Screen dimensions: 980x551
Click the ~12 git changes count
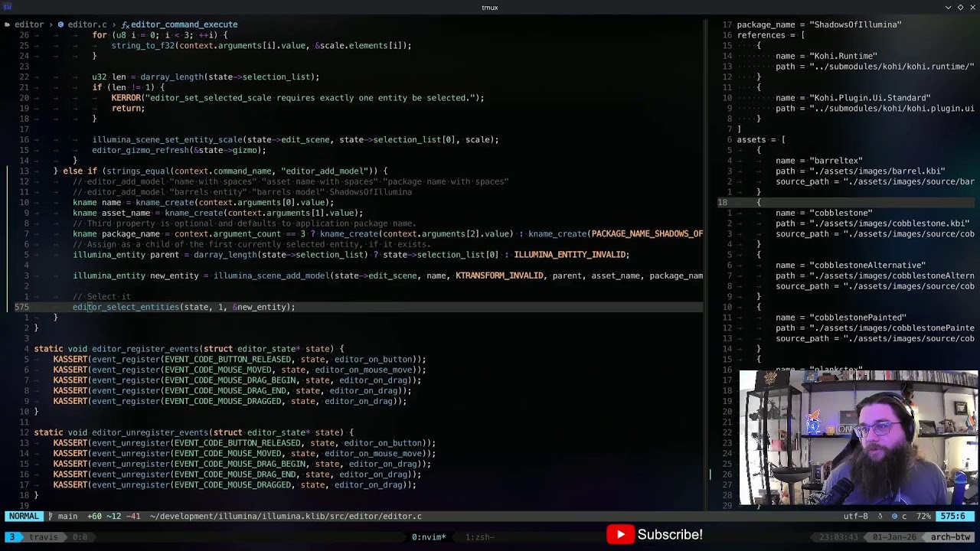pos(113,517)
